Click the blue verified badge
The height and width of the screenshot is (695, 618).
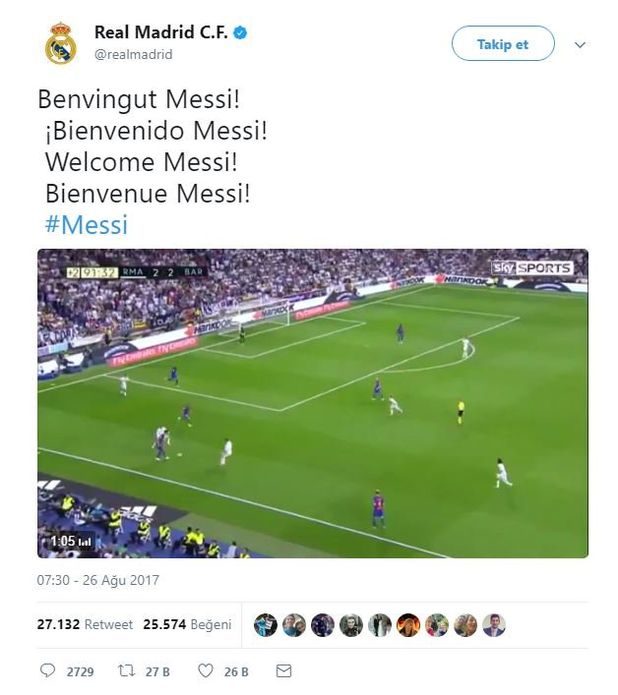click(241, 33)
